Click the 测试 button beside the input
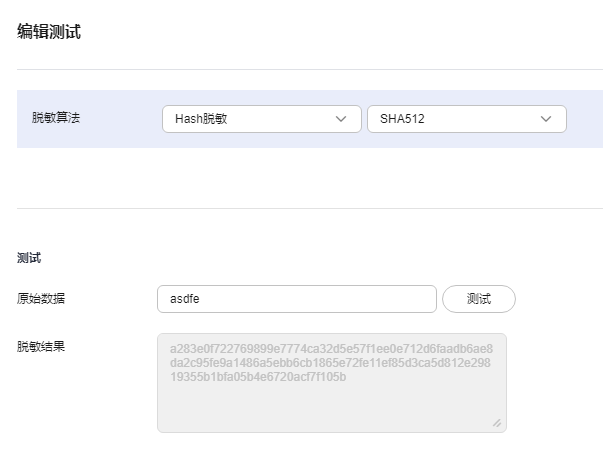This screenshot has width=615, height=452. 479,299
